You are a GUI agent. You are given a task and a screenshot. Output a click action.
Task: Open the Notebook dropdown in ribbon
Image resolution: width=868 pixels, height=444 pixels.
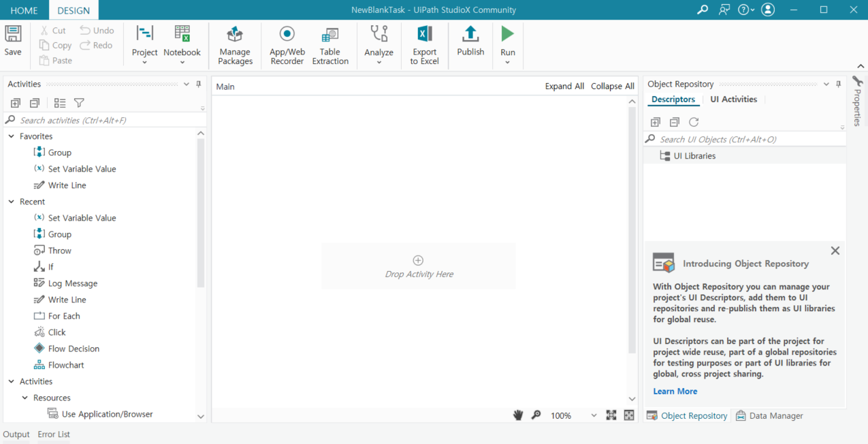(182, 45)
